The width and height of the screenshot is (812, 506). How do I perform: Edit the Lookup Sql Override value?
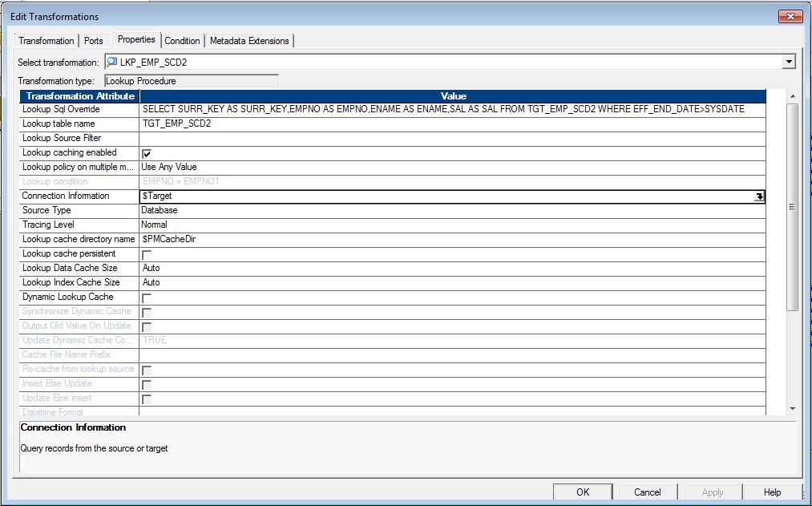point(401,109)
